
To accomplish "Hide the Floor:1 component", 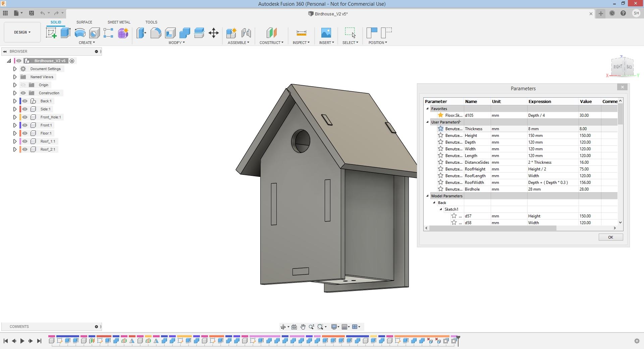I will (25, 133).
